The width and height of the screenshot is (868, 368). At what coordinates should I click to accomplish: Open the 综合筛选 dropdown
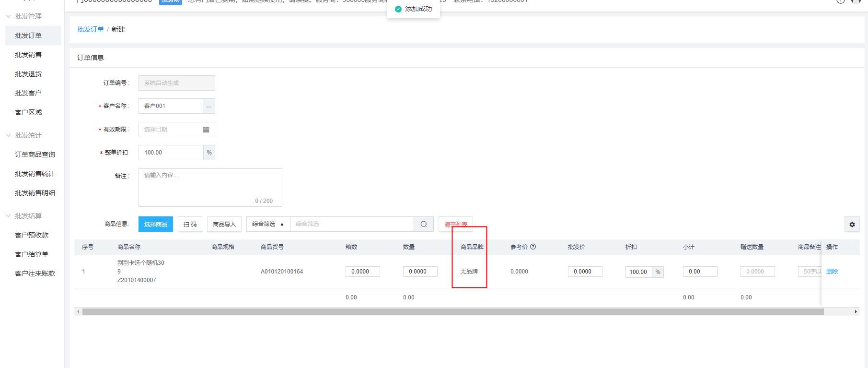(268, 224)
